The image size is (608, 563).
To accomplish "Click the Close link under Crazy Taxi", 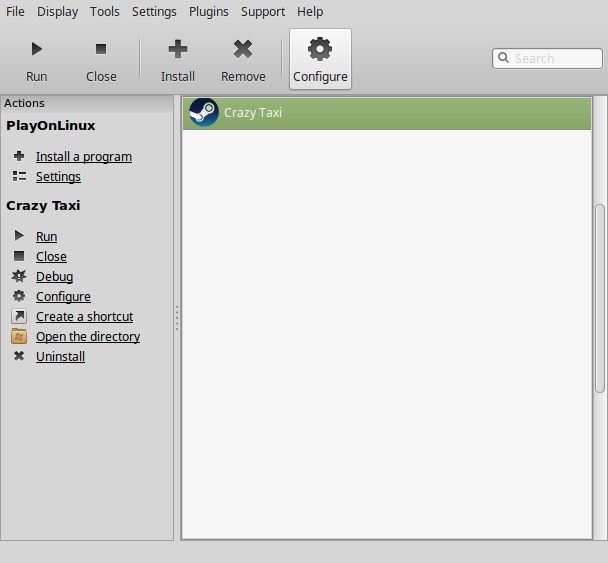I will tap(51, 257).
